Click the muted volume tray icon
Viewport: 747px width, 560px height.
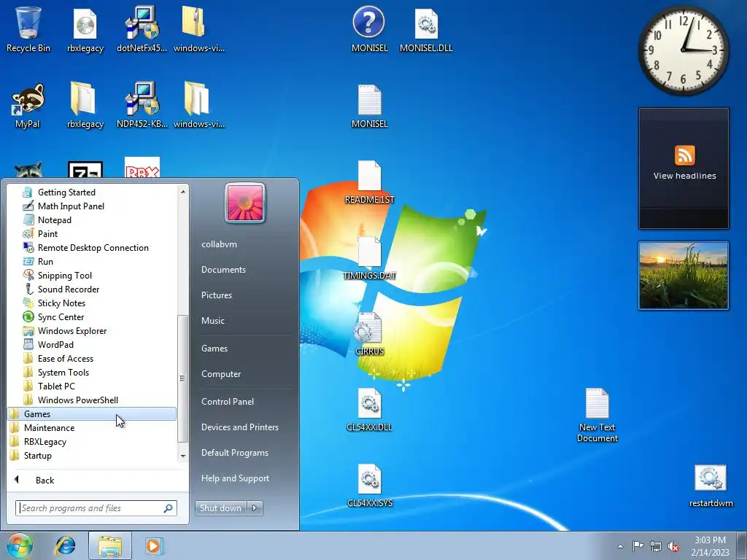click(x=673, y=546)
